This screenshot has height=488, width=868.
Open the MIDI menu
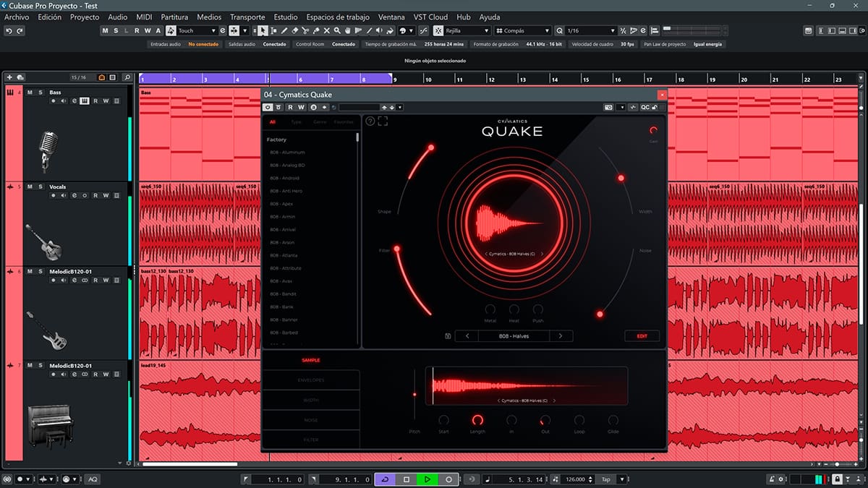[145, 17]
